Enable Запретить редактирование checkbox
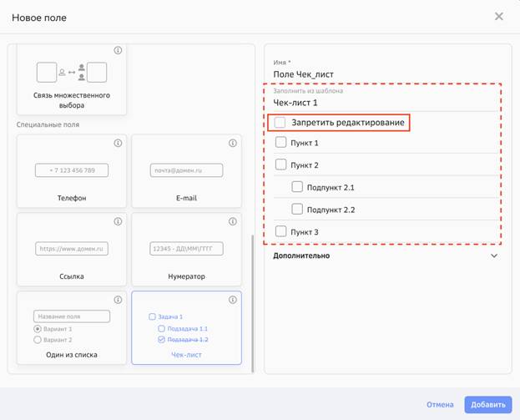The height and width of the screenshot is (420, 520). coord(280,123)
